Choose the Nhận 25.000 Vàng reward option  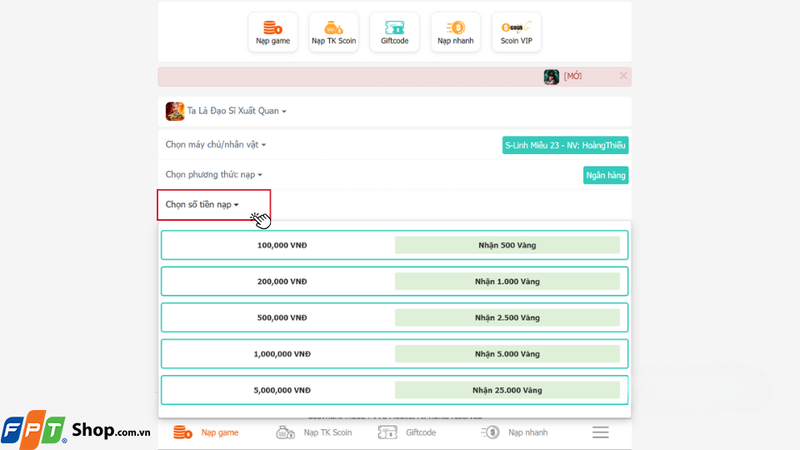coord(507,390)
